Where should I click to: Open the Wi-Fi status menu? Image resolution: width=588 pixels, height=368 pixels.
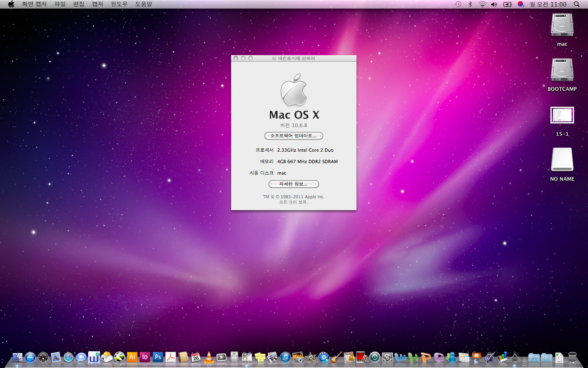(482, 4)
